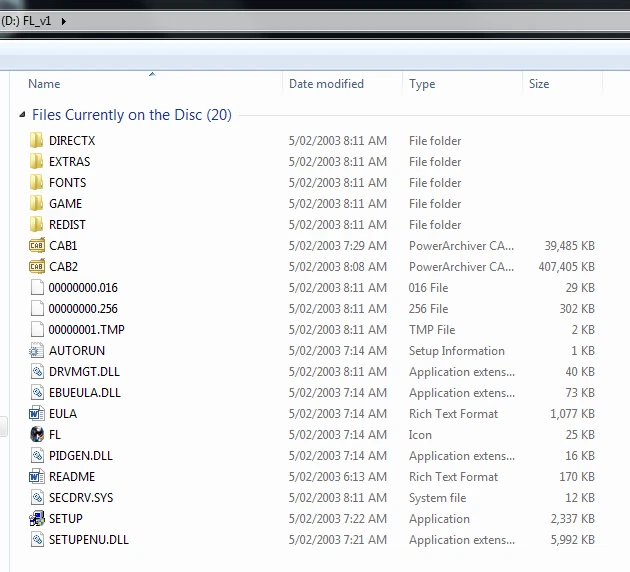The image size is (630, 572).
Task: Sort by the Size column header
Action: [539, 84]
